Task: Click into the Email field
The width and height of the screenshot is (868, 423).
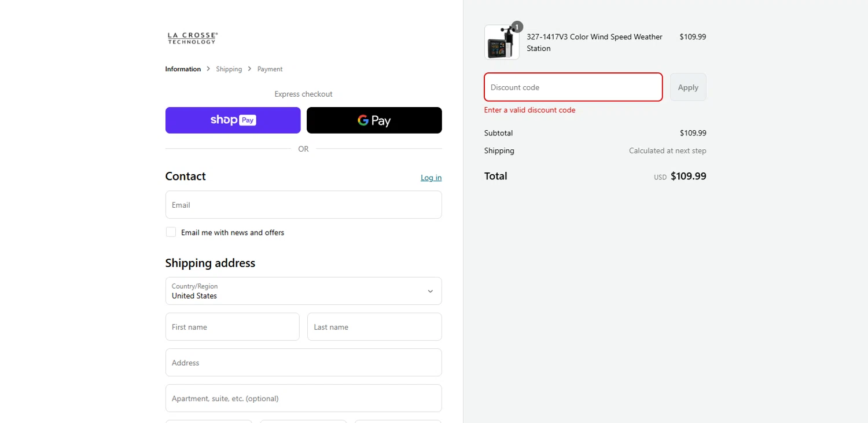Action: pyautogui.click(x=303, y=205)
